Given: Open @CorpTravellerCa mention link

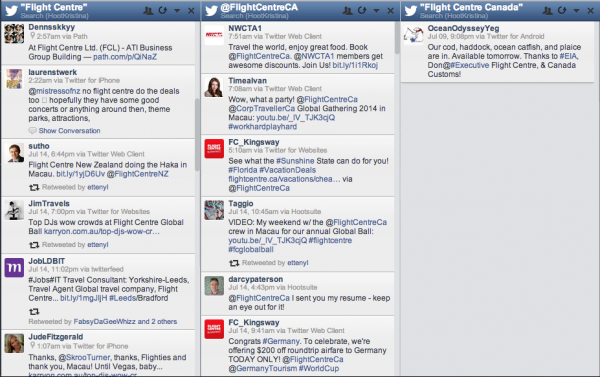Looking at the screenshot, I should (x=262, y=109).
